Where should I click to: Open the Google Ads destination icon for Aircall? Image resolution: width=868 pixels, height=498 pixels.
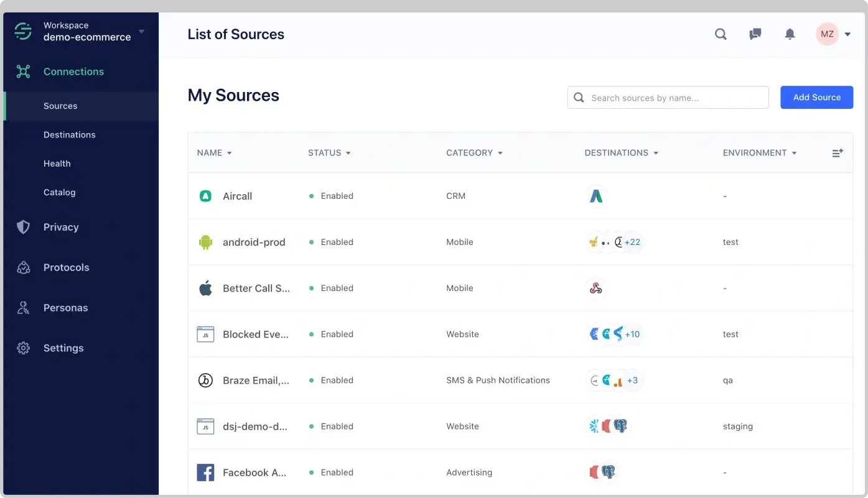coord(595,196)
